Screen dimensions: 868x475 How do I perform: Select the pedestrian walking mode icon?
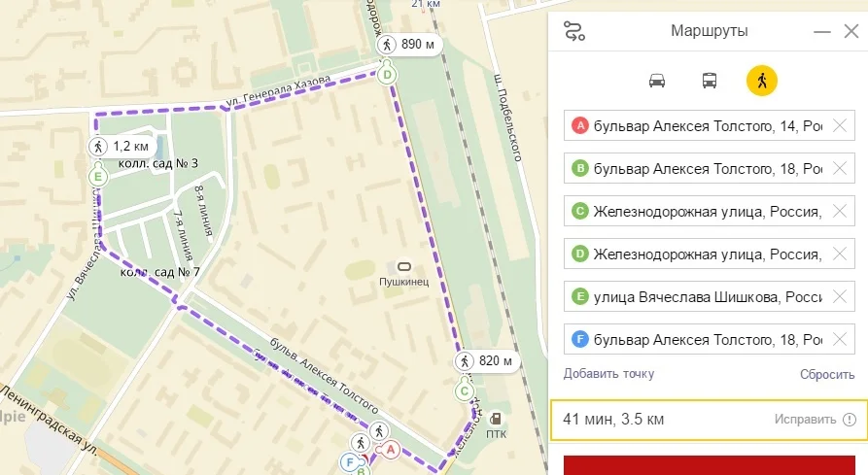point(761,81)
